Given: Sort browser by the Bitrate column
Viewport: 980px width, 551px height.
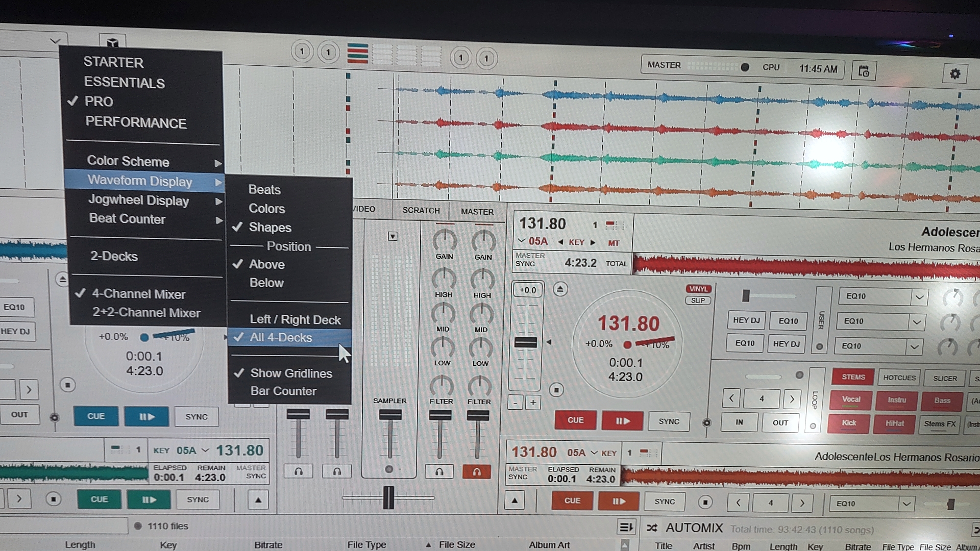Looking at the screenshot, I should (268, 545).
